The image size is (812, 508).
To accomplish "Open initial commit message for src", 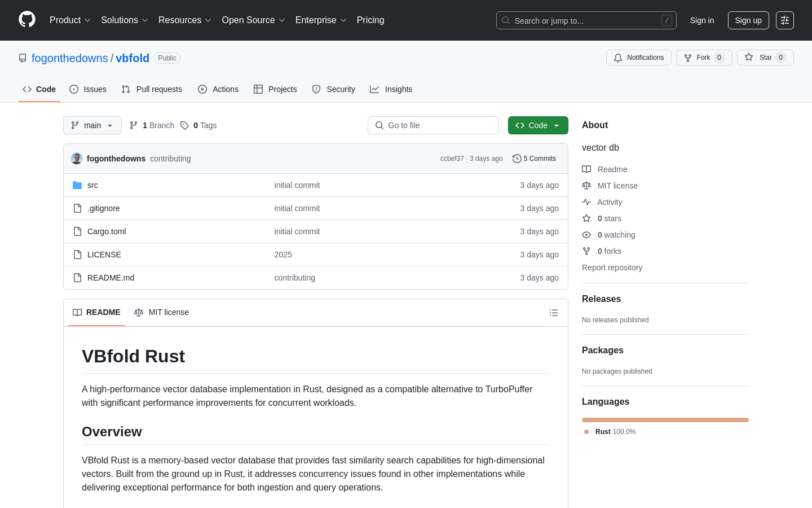I will coord(297,185).
